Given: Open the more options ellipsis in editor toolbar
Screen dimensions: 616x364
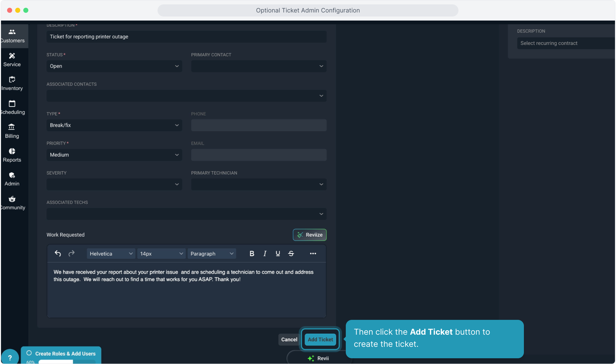Looking at the screenshot, I should tap(313, 253).
